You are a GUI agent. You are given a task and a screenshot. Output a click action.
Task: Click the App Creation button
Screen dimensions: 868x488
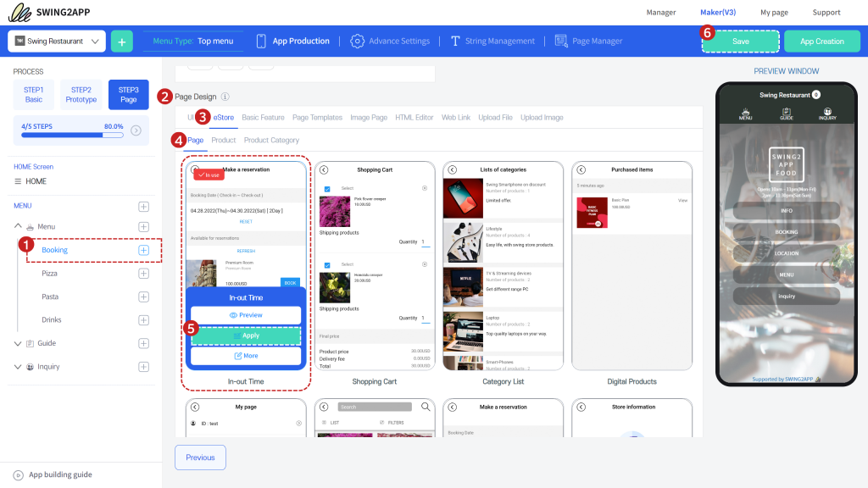[822, 42]
